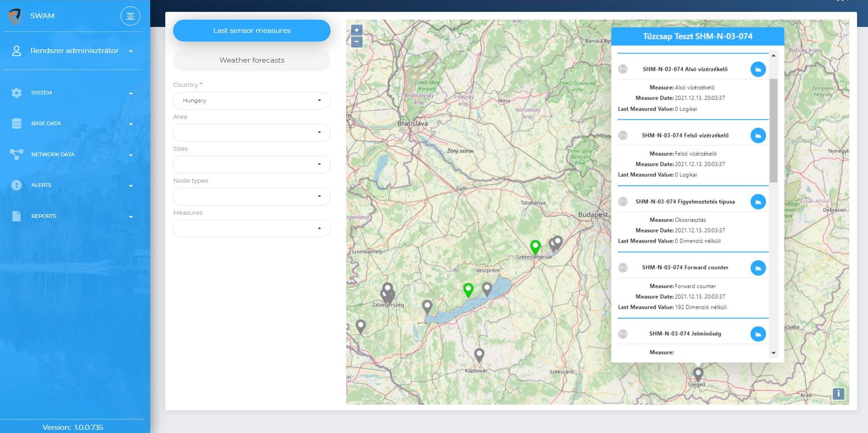Viewport: 868px width, 433px height.
Task: Switch to Weather forecasts tab
Action: [252, 60]
